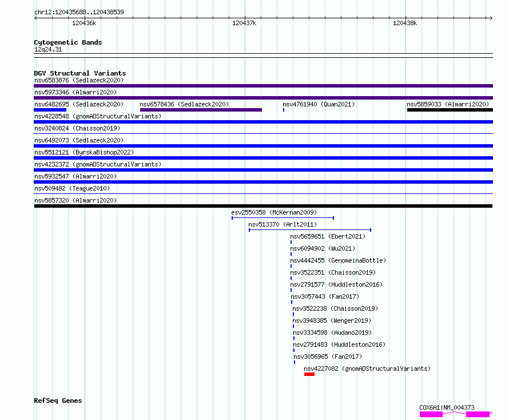Click nsv3334598 (Audano2019) label
Viewport: 509px width, 420px height.
pyautogui.click(x=332, y=332)
